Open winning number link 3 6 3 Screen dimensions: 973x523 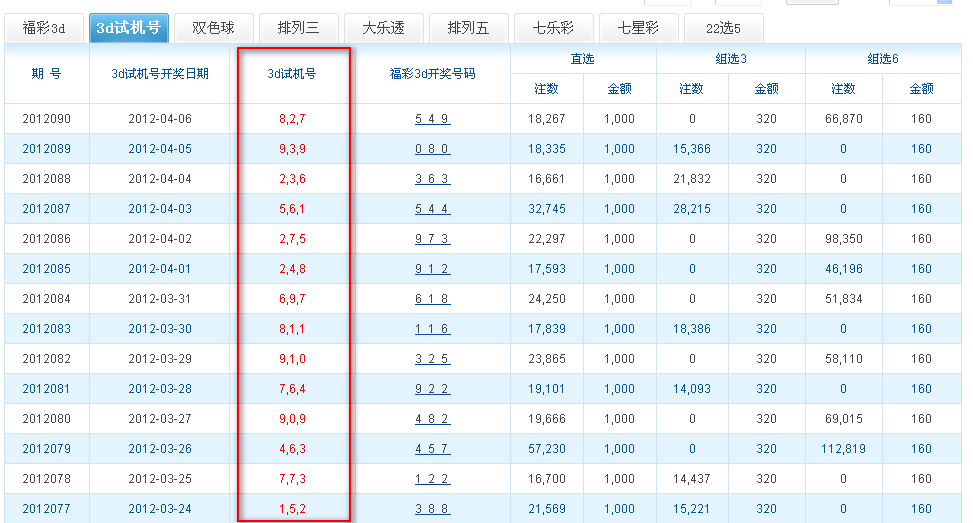point(433,179)
